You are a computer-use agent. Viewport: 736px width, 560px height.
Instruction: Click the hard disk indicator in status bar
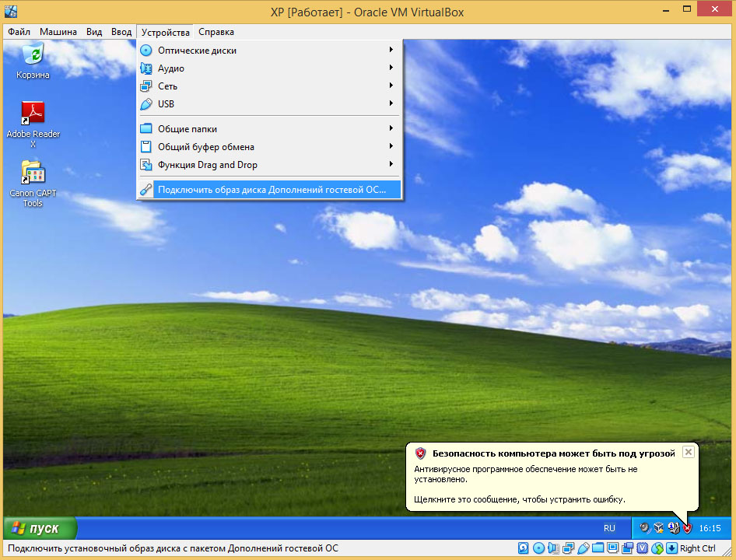(x=524, y=548)
